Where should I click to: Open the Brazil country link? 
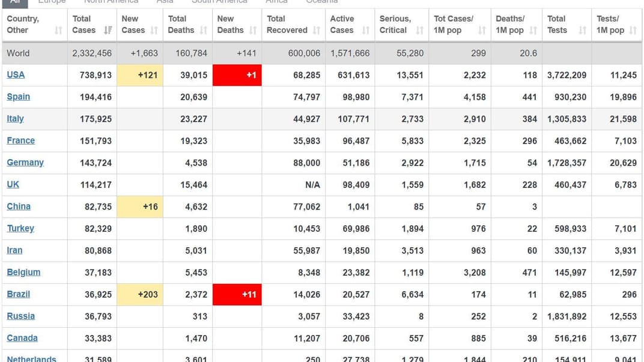[18, 294]
